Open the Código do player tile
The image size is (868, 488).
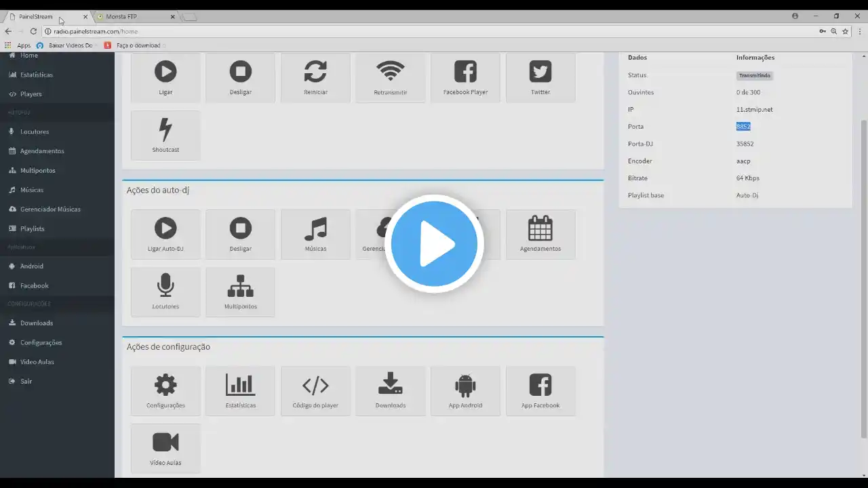(x=315, y=391)
